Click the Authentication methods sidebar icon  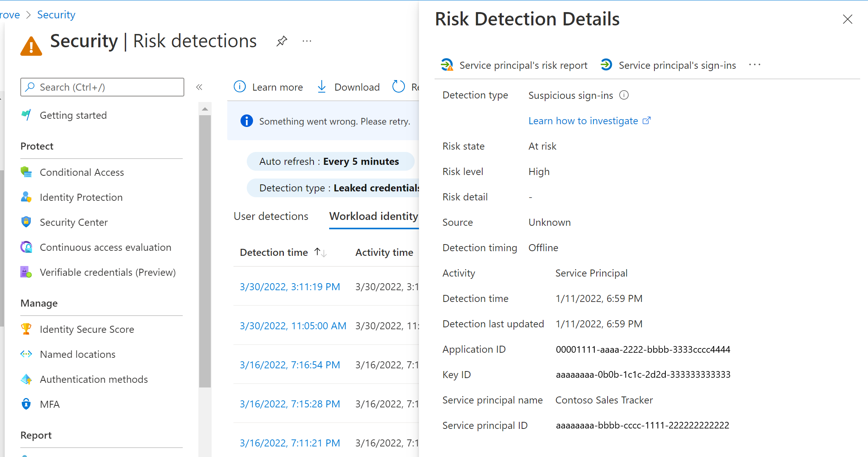[x=27, y=378]
